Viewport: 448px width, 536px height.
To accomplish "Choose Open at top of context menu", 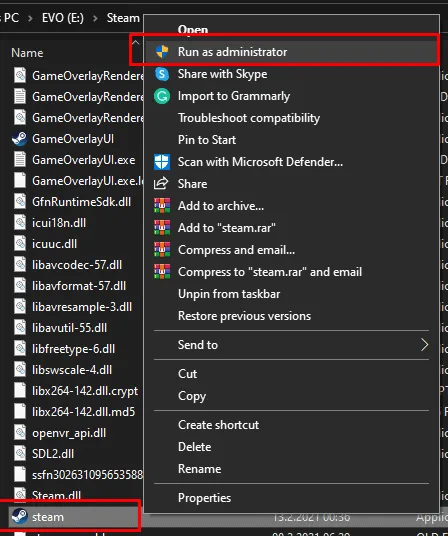I will [292, 29].
